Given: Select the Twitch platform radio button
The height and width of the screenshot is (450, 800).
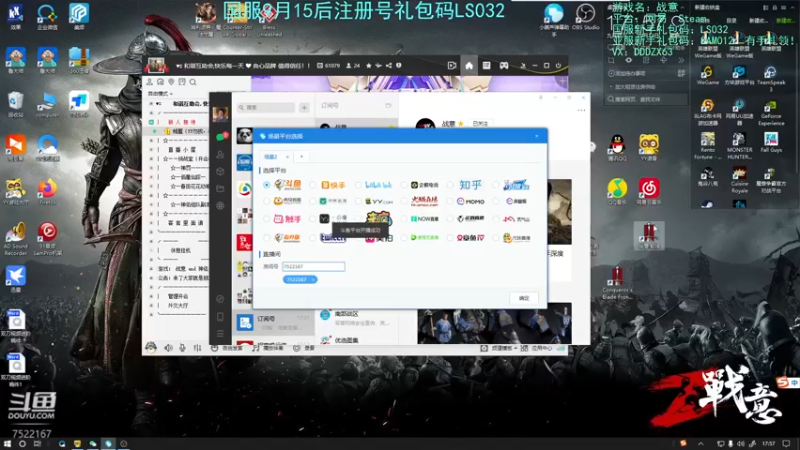Looking at the screenshot, I should tap(313, 238).
